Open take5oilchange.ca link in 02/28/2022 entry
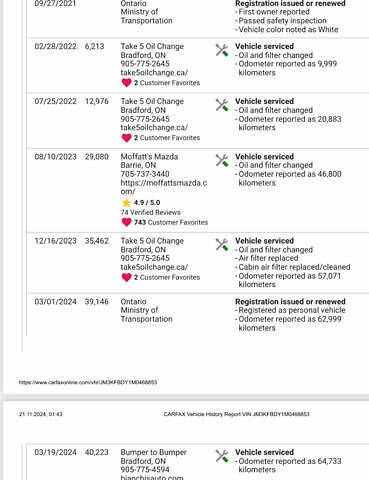Image resolution: width=369 pixels, height=480 pixels. (x=154, y=73)
